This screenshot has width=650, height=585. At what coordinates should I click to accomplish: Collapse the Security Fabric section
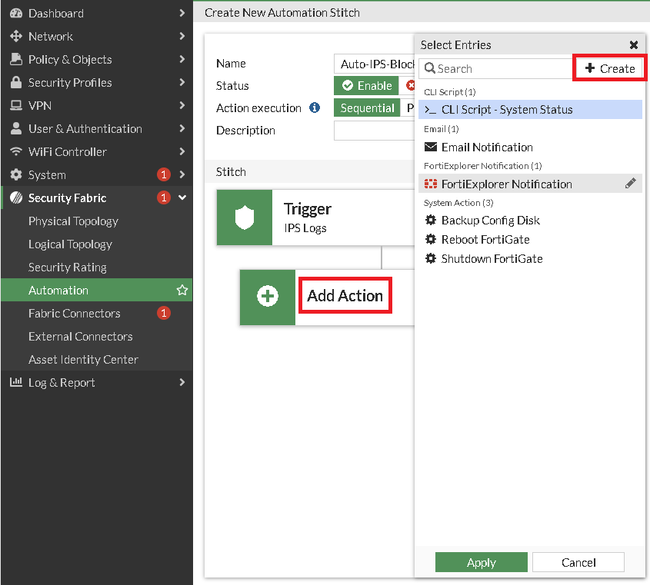tap(182, 198)
